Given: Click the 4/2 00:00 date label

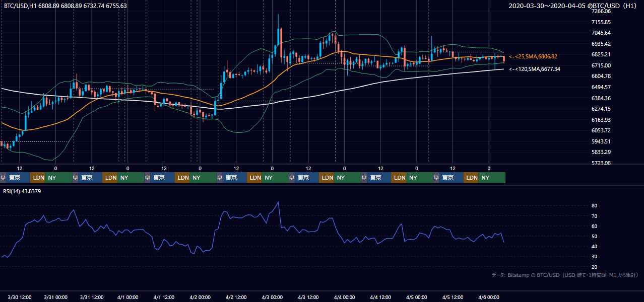Looking at the screenshot, I should point(200,297).
